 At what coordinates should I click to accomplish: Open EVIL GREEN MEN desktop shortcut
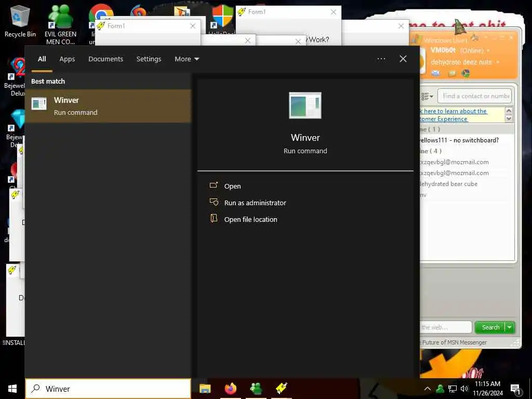click(x=60, y=24)
